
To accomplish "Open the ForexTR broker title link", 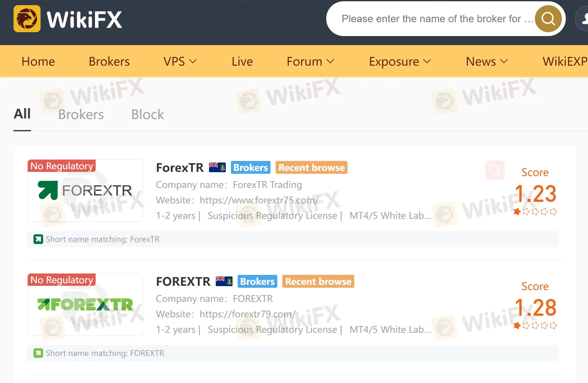I will coord(180,167).
